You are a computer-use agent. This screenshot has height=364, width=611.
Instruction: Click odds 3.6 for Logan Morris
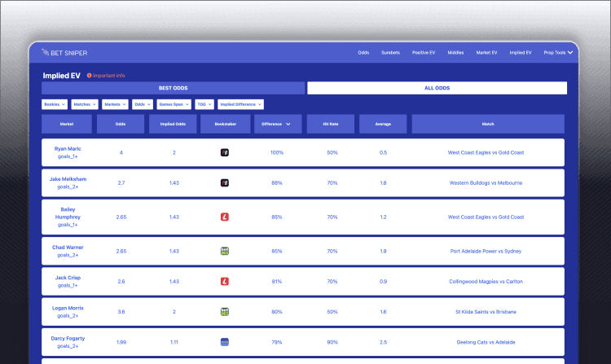coord(121,312)
